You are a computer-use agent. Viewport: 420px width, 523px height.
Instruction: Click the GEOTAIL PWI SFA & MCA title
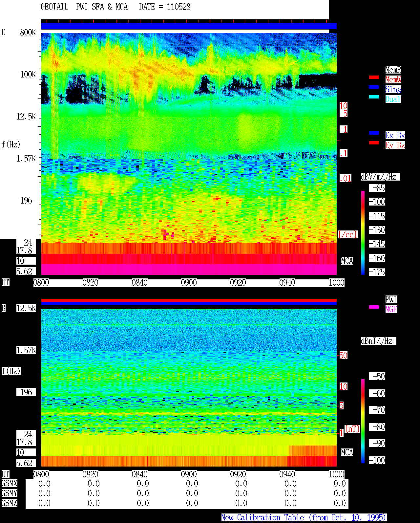click(x=84, y=7)
